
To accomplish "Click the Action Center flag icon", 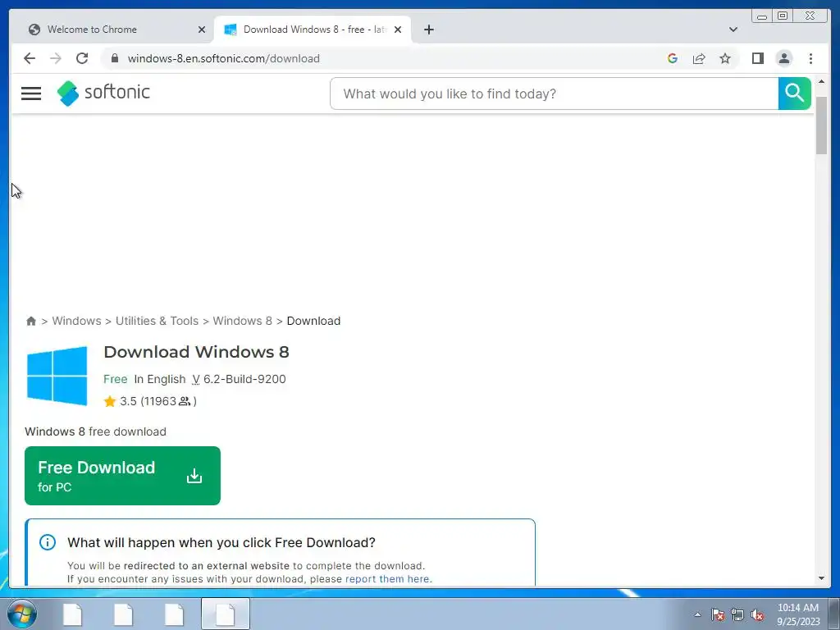I will click(x=718, y=614).
